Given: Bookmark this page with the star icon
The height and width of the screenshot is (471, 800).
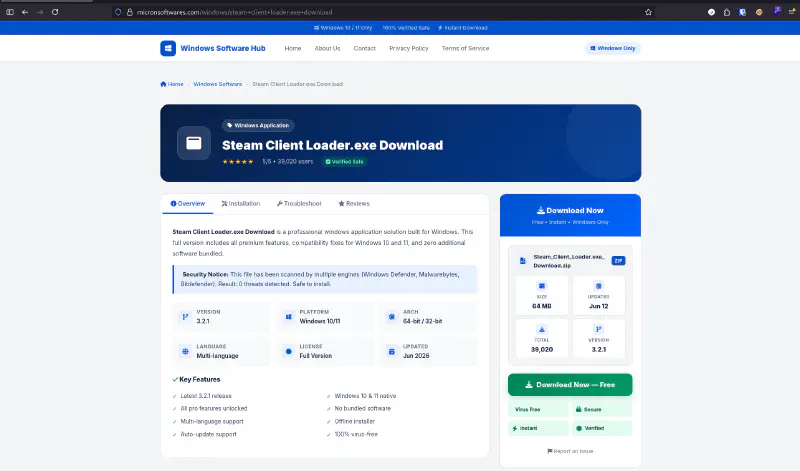Looking at the screenshot, I should tap(648, 12).
